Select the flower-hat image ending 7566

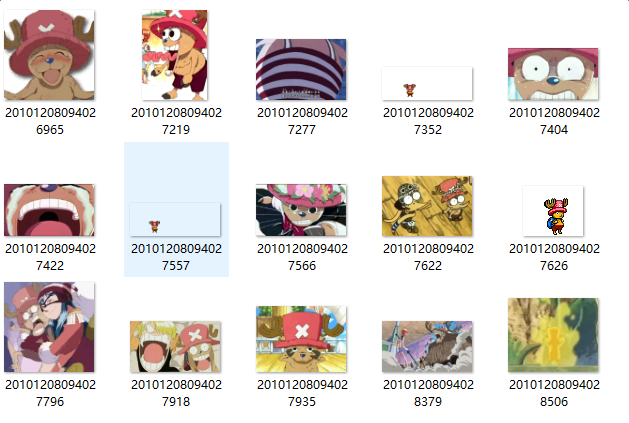coord(301,210)
